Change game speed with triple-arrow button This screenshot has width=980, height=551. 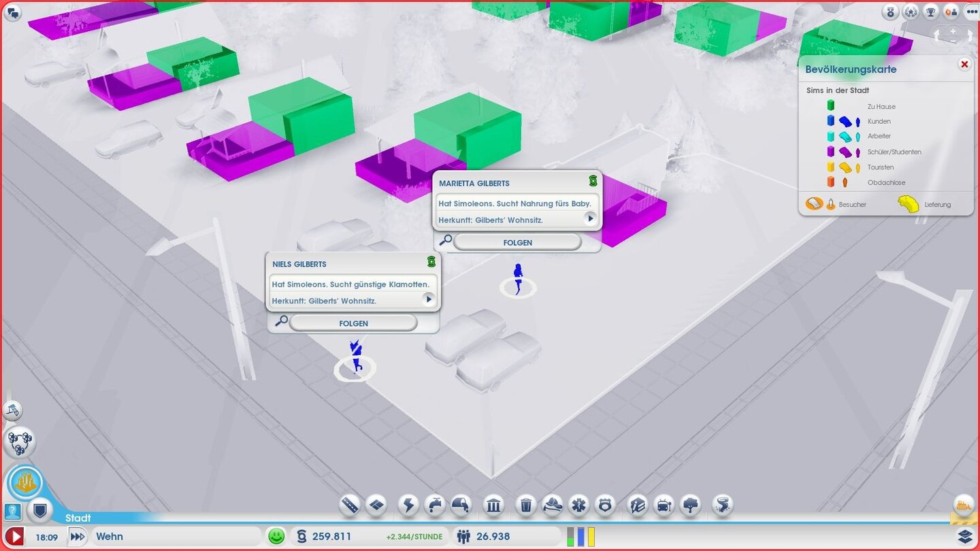(78, 537)
